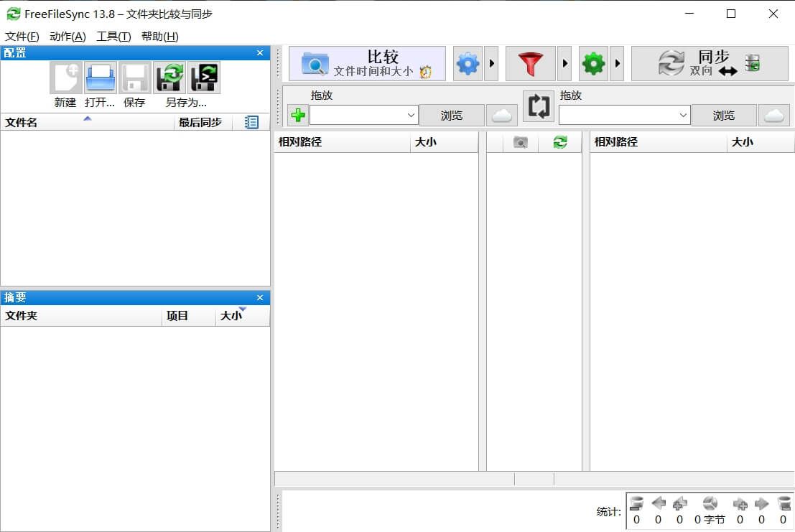Sort configurations by 最后同步 column
The height and width of the screenshot is (532, 795).
click(x=203, y=122)
